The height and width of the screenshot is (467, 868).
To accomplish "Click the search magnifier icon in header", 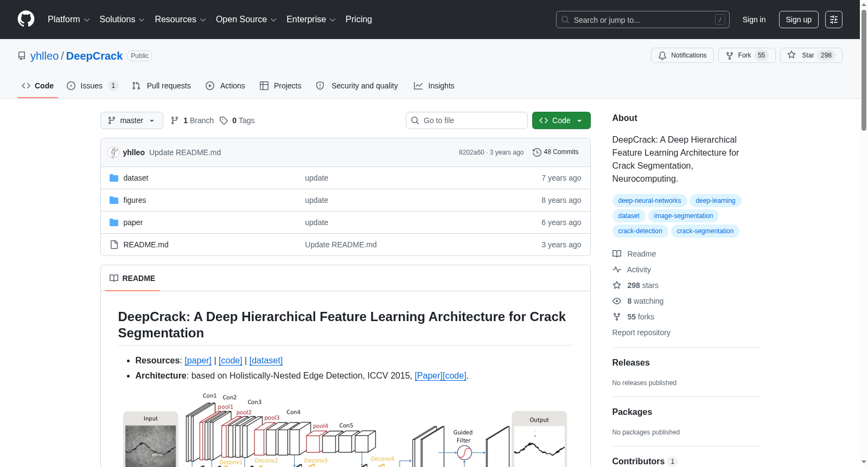I will [x=565, y=20].
